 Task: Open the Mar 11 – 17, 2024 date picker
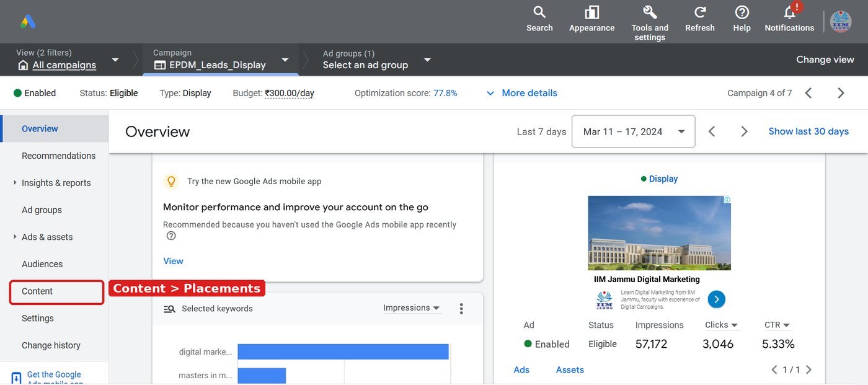click(x=633, y=131)
